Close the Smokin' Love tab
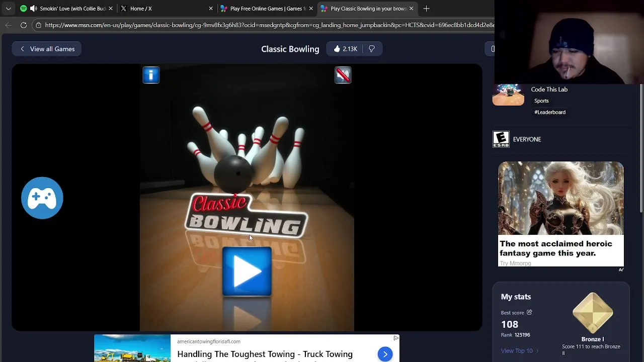Image resolution: width=644 pixels, height=362 pixels. pyautogui.click(x=111, y=9)
